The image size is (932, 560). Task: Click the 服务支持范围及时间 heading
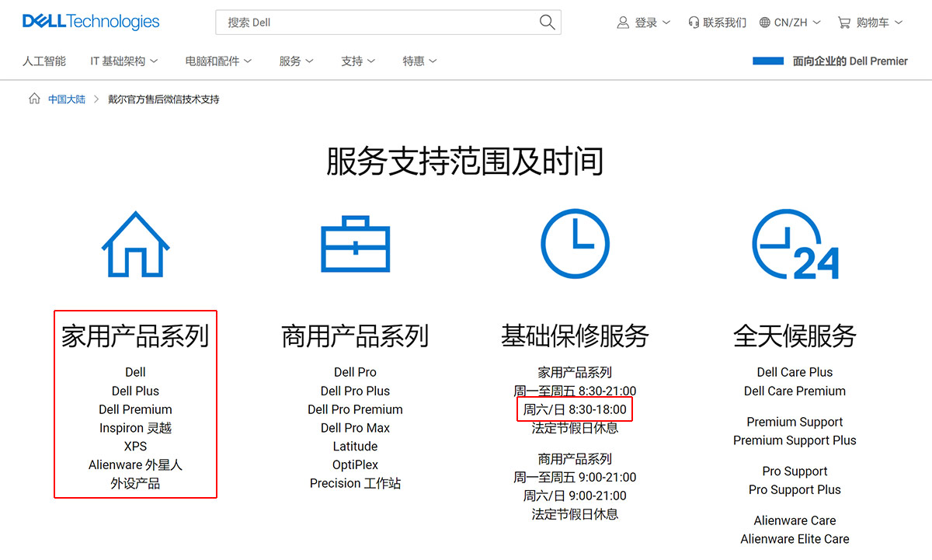coord(465,162)
